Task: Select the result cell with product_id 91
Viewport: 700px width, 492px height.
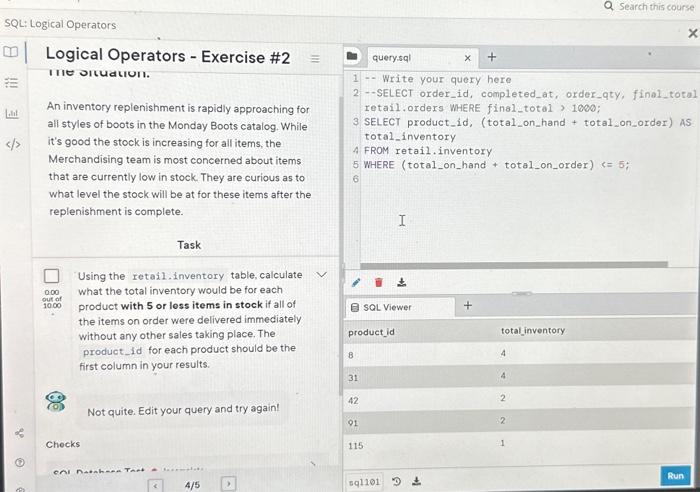Action: coord(353,423)
